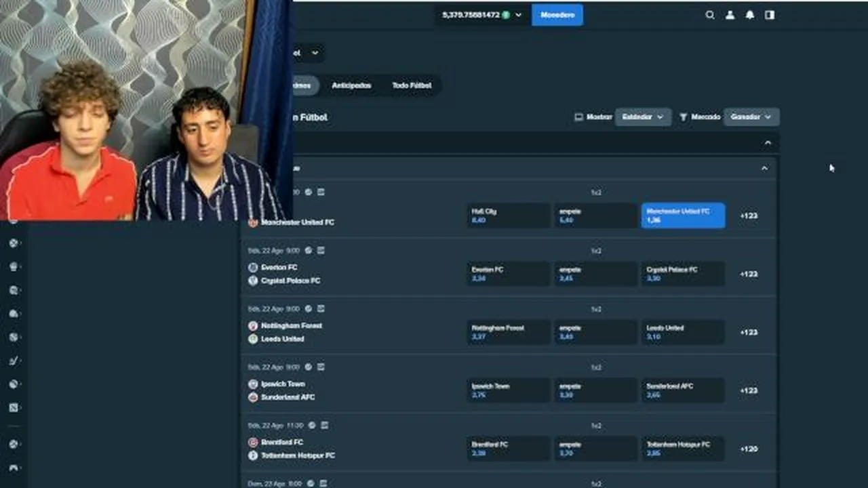Open the stick-shaped sport icon in left sidebar

click(14, 361)
